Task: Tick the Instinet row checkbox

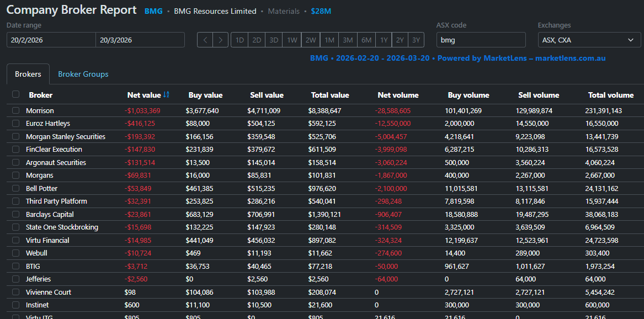Action: point(15,305)
